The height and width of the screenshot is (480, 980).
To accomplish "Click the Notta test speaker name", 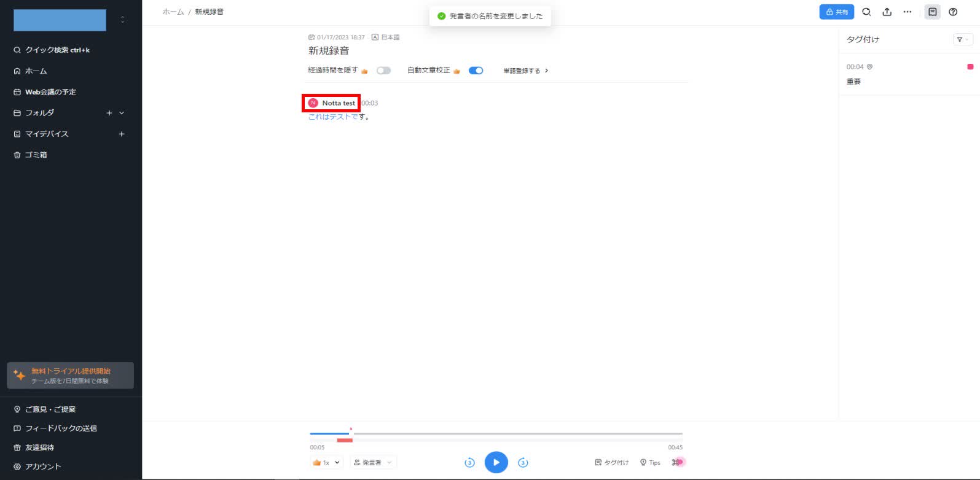I will [339, 103].
